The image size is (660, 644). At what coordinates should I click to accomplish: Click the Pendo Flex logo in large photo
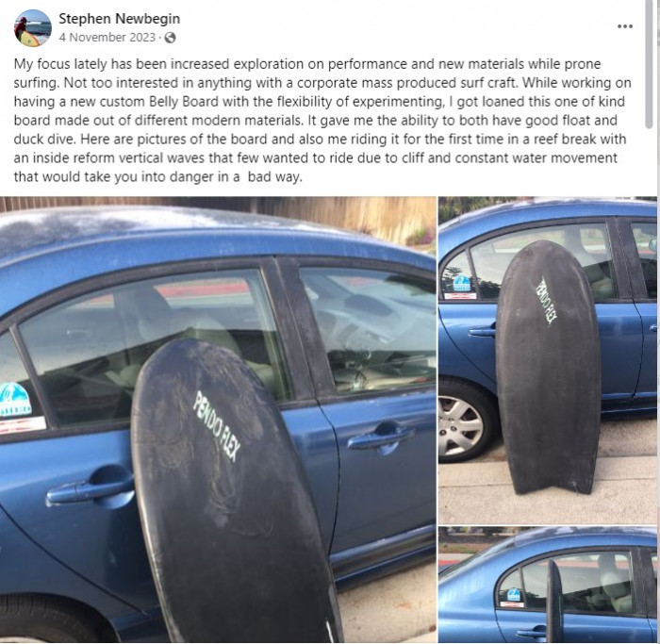pos(216,425)
